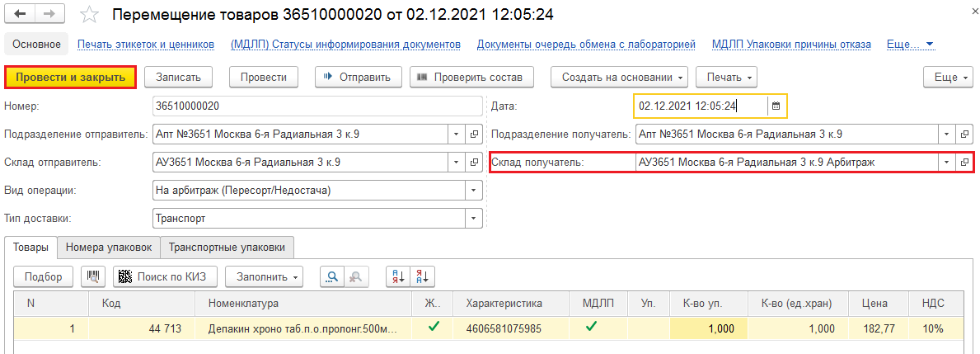Switch to the Транспортные упаковки tab
The height and width of the screenshot is (354, 980).
227,247
